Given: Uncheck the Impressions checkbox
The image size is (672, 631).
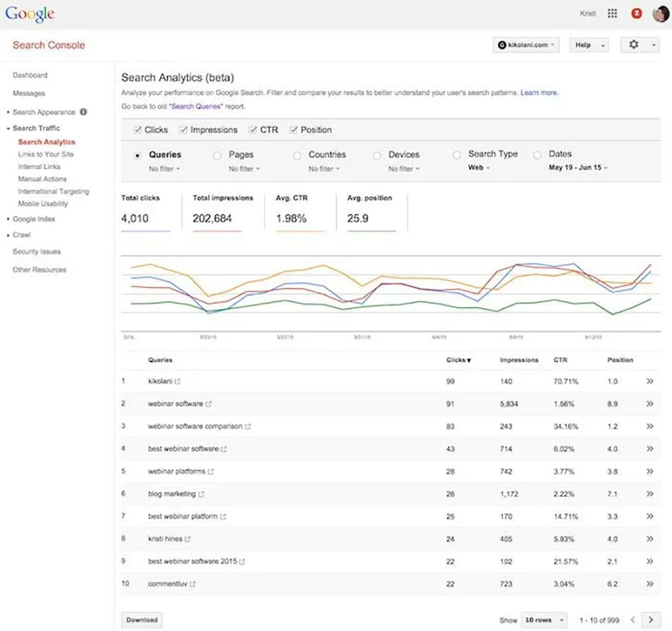Looking at the screenshot, I should click(183, 129).
